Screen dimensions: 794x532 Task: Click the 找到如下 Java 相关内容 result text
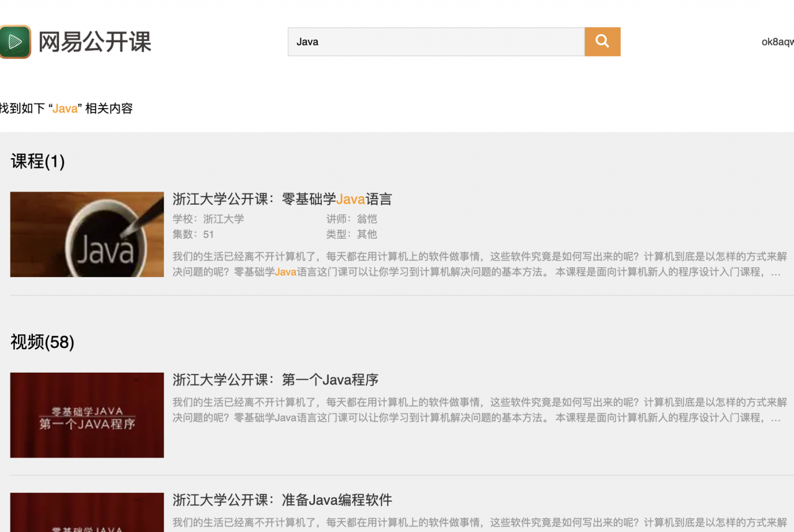point(66,109)
